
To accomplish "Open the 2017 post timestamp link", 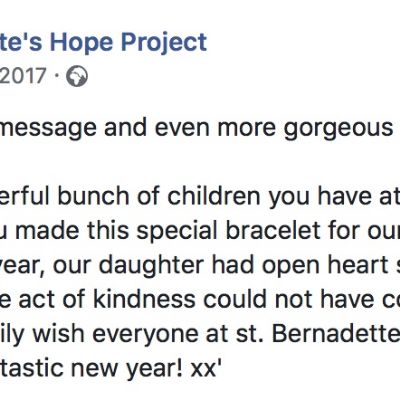I will [x=23, y=76].
